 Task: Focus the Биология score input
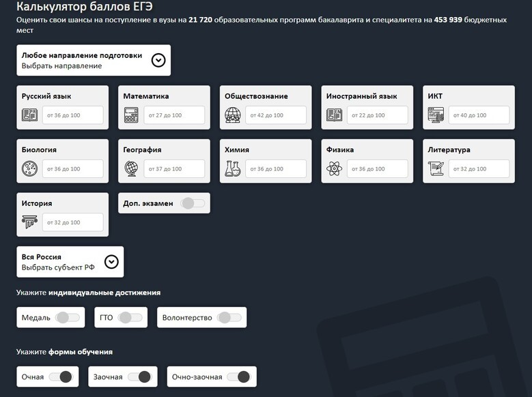[x=73, y=168]
